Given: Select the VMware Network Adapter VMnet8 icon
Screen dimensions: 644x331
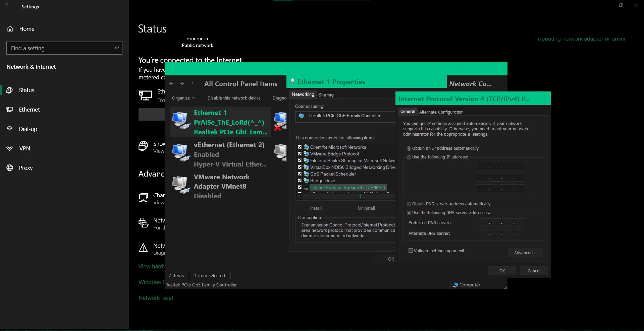Looking at the screenshot, I should pos(181,185).
